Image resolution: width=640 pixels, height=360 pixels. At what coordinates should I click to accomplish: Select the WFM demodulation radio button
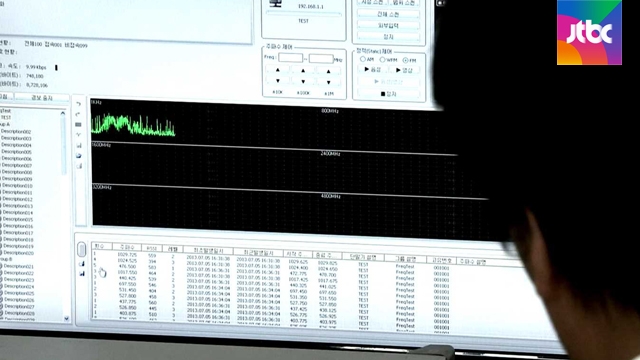[382, 60]
